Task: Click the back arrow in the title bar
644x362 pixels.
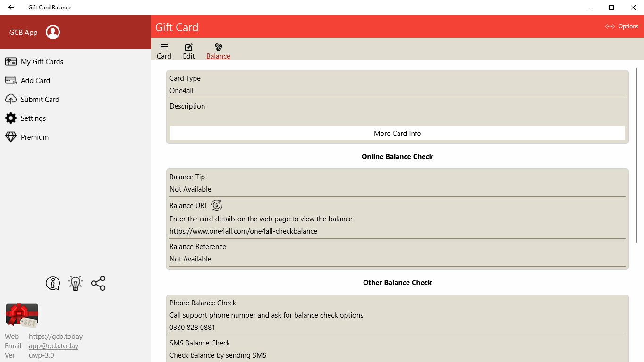Action: pyautogui.click(x=10, y=7)
